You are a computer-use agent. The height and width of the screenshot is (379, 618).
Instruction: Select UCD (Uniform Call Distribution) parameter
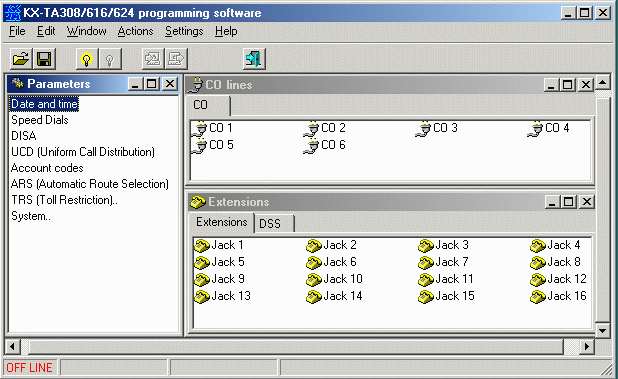[83, 152]
